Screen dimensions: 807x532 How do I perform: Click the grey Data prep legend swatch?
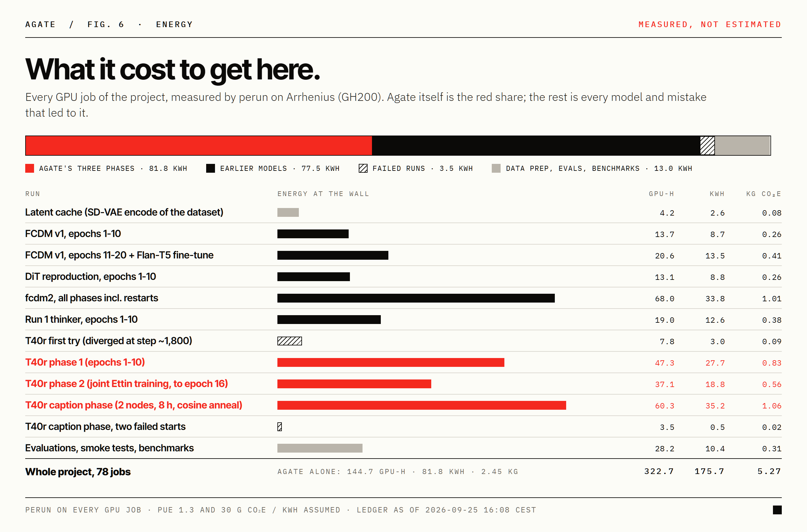coord(496,168)
